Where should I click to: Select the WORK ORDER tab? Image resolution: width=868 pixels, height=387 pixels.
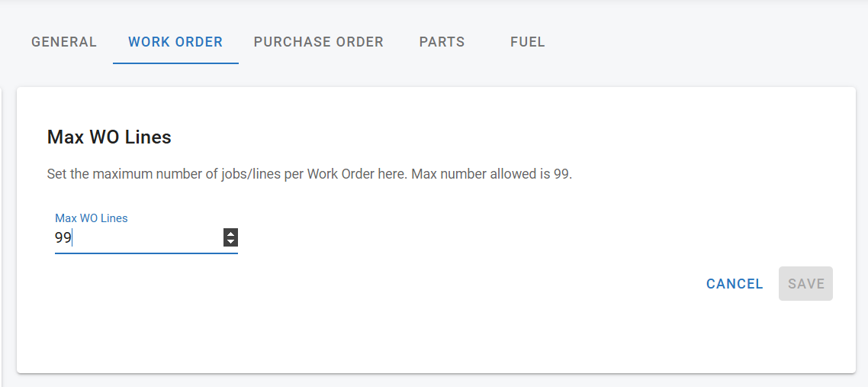(x=175, y=42)
